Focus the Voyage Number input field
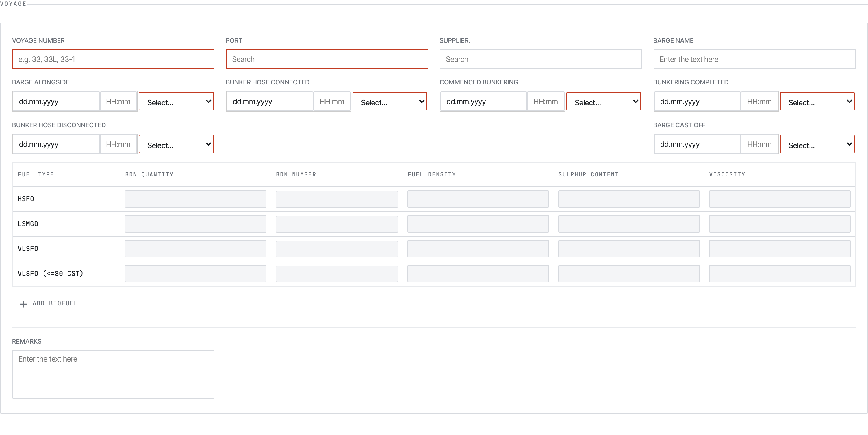The height and width of the screenshot is (435, 868). 113,59
